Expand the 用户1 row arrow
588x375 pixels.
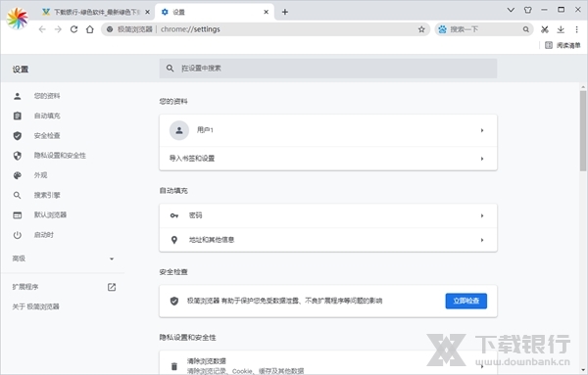pos(482,130)
